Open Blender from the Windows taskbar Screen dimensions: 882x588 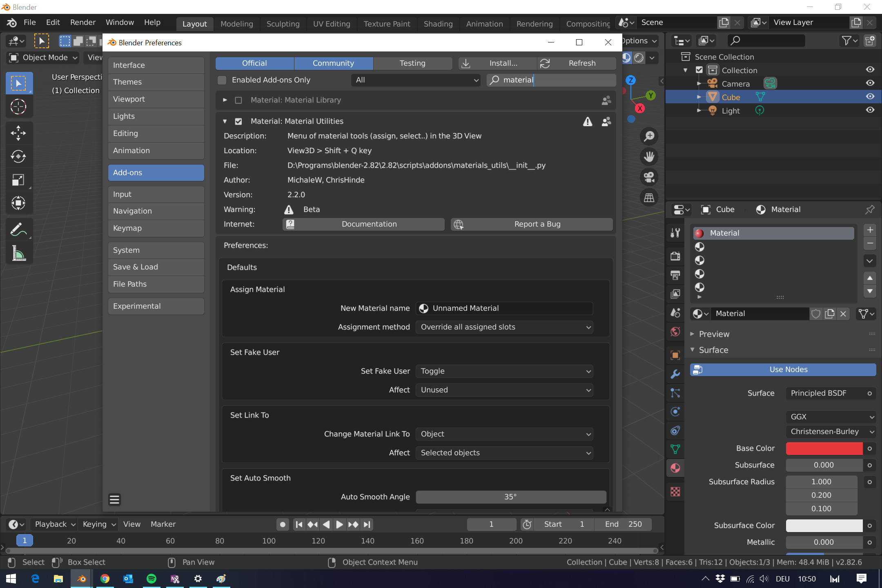[82, 579]
